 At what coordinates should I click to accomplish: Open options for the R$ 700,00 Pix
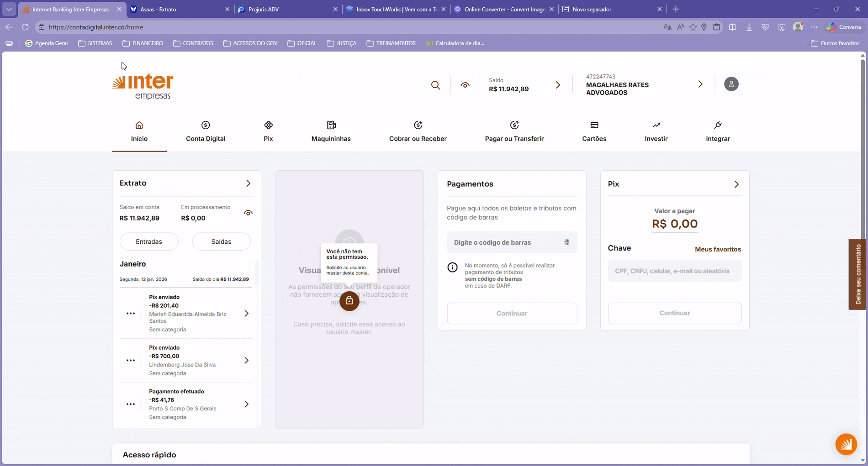pyautogui.click(x=131, y=361)
